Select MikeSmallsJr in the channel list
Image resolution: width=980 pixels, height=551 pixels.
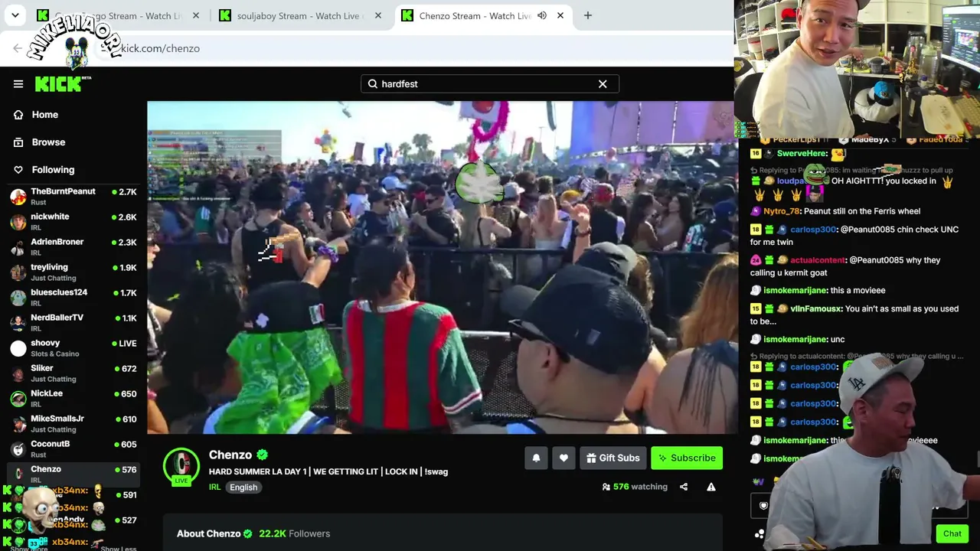click(x=73, y=424)
